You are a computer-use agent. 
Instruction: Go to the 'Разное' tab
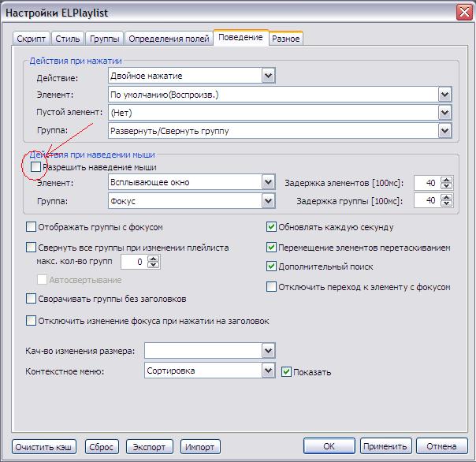point(285,39)
